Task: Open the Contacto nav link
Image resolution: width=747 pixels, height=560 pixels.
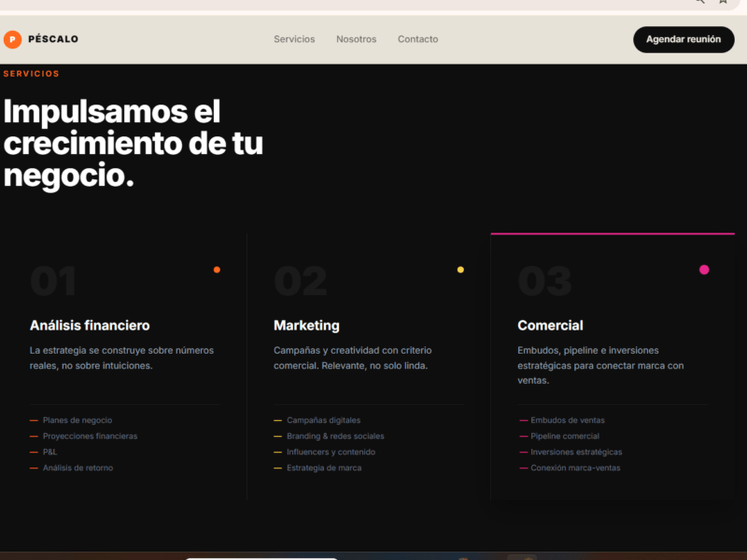Action: 417,39
